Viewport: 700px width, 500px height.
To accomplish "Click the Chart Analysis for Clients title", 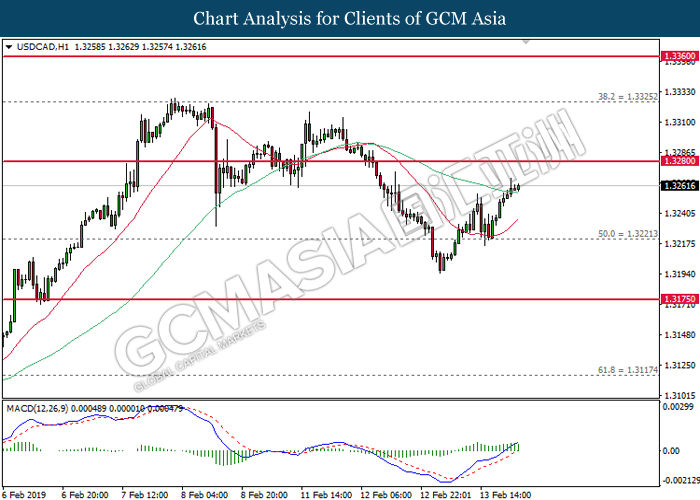I will coord(350,19).
